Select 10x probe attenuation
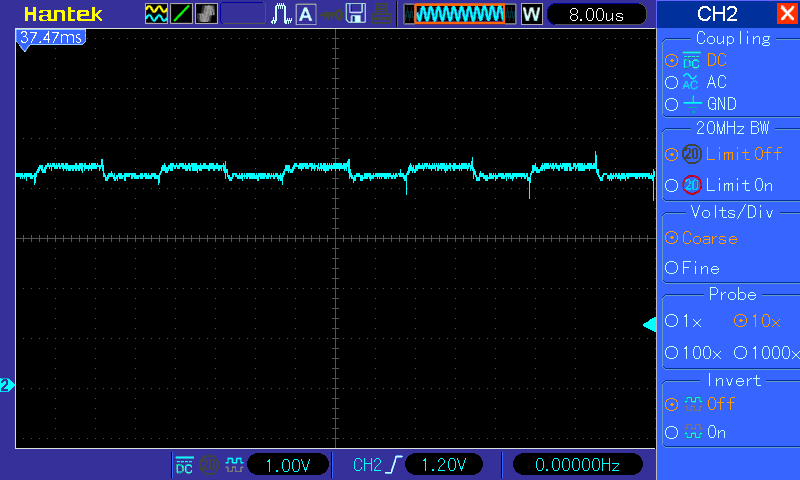This screenshot has width=800, height=480. (x=757, y=321)
